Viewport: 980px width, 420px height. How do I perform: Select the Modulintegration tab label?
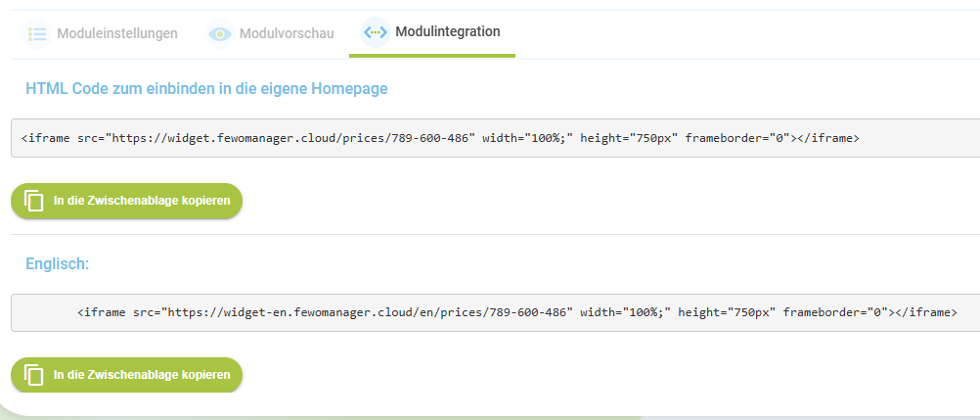coord(448,31)
